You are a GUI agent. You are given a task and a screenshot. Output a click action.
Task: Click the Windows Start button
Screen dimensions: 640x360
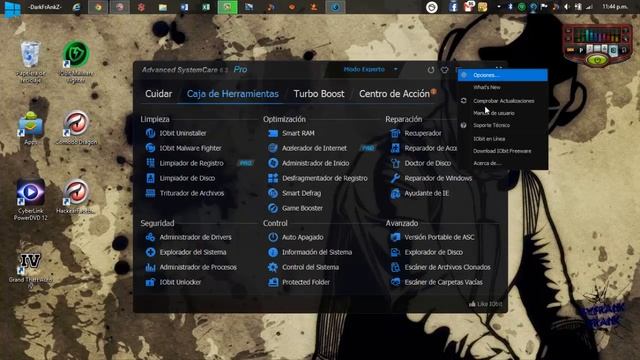(x=12, y=8)
